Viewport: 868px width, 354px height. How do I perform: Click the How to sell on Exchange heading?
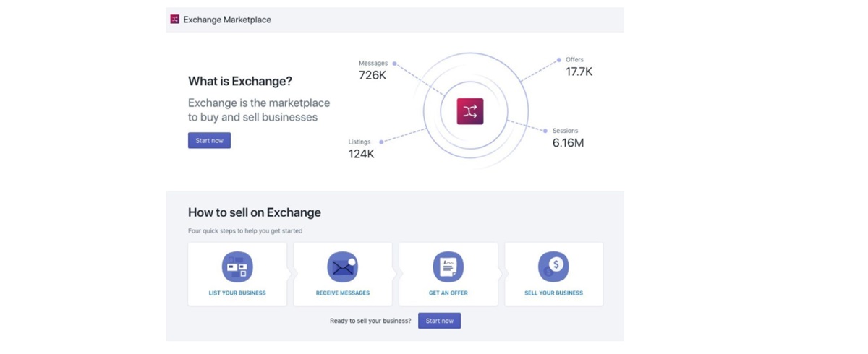tap(254, 212)
